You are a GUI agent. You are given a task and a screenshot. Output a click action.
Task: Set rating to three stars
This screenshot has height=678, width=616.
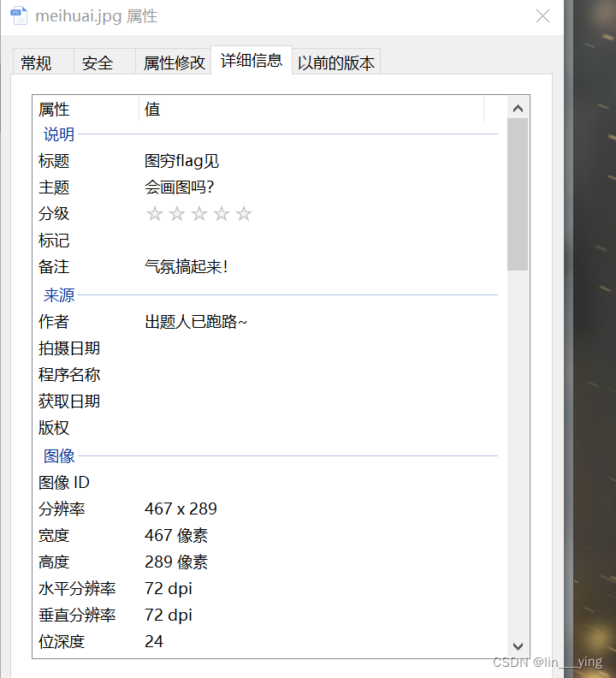click(199, 214)
